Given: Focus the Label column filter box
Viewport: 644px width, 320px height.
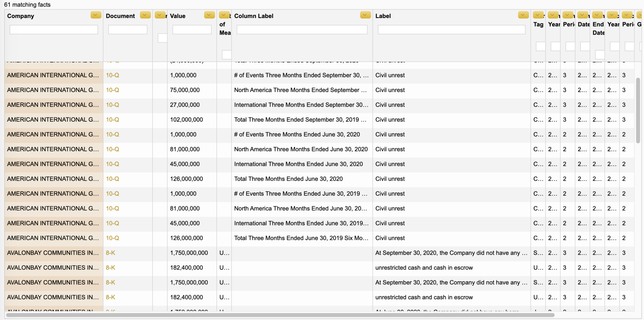Looking at the screenshot, I should [451, 30].
